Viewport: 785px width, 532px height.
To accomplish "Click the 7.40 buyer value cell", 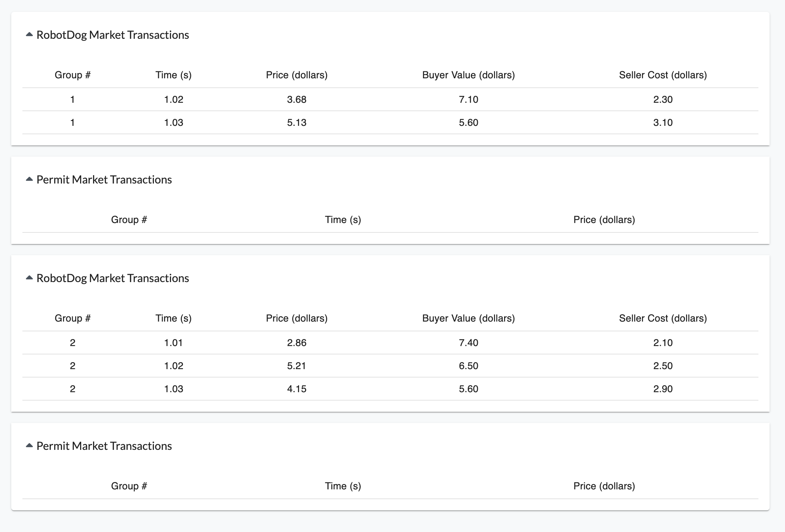I will tap(468, 343).
